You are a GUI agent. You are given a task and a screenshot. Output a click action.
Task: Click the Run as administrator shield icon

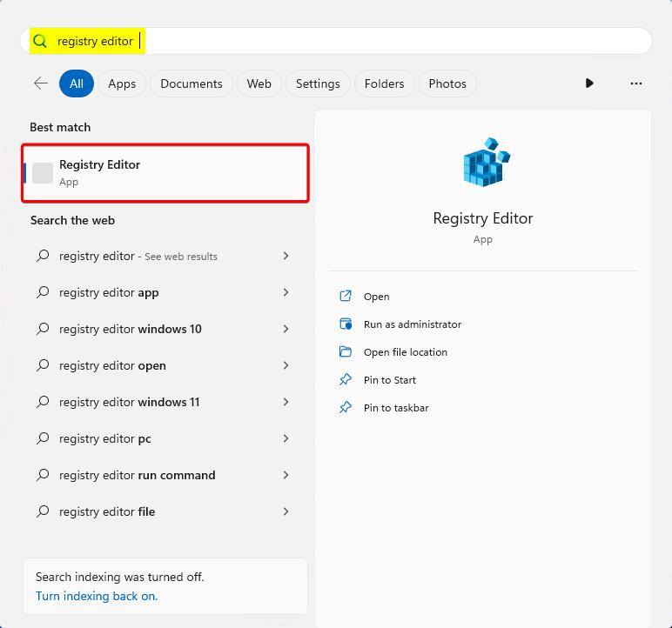pos(346,324)
